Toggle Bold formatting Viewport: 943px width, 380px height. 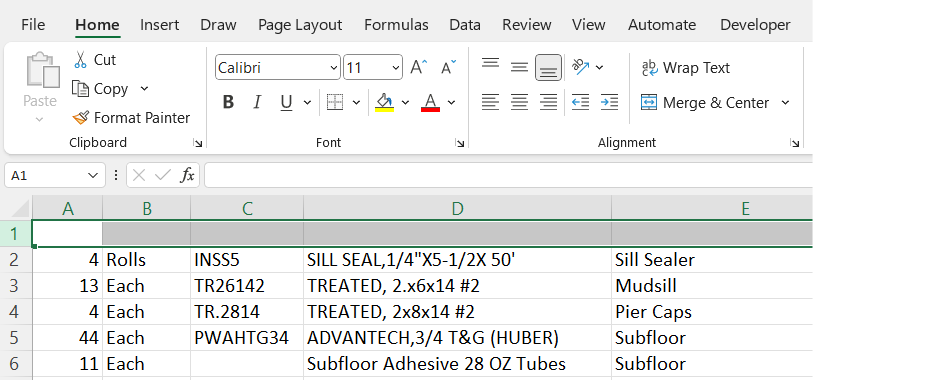(228, 103)
